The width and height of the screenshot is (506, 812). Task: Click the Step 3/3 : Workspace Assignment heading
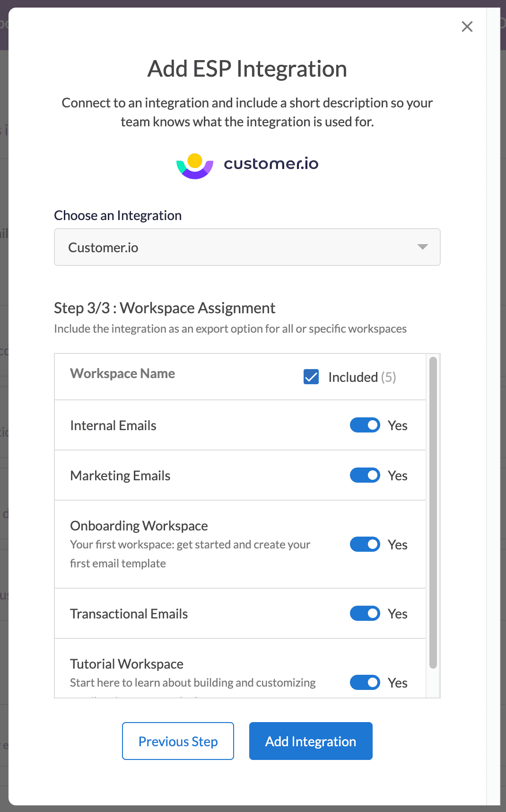(165, 308)
